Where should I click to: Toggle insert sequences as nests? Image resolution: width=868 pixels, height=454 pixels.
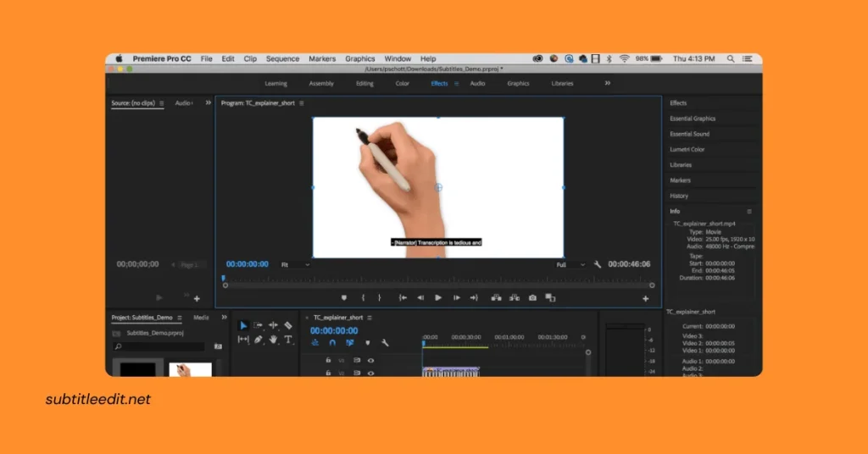315,343
